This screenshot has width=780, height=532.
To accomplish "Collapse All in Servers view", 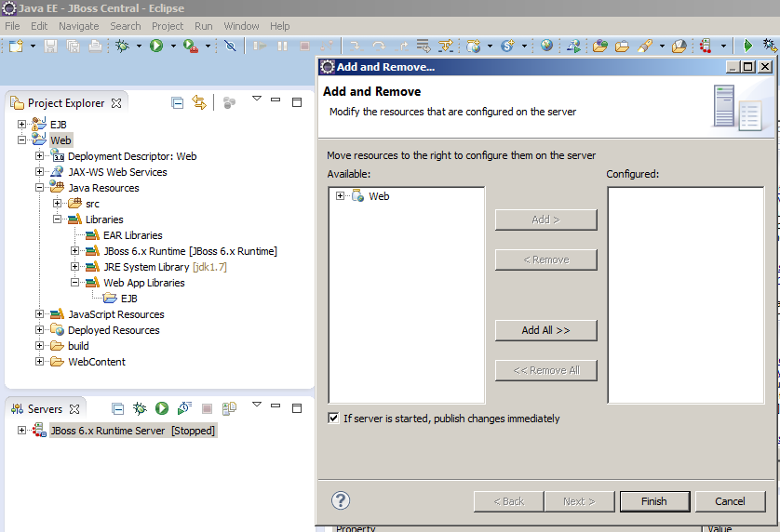I will (x=118, y=408).
